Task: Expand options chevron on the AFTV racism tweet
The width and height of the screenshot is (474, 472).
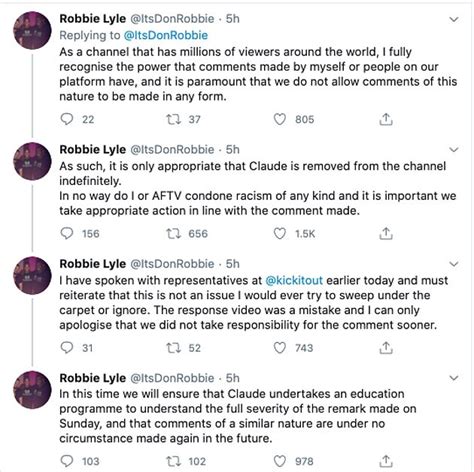Action: [454, 150]
